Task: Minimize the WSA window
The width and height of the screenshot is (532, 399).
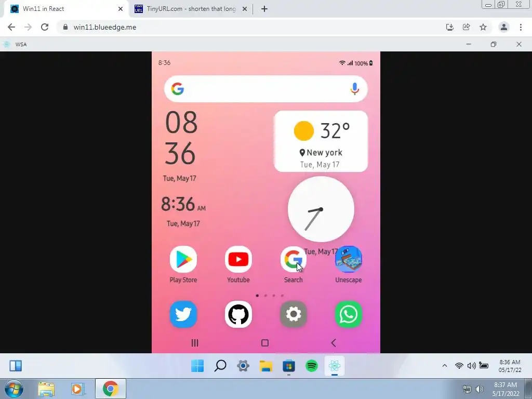Action: pyautogui.click(x=469, y=44)
